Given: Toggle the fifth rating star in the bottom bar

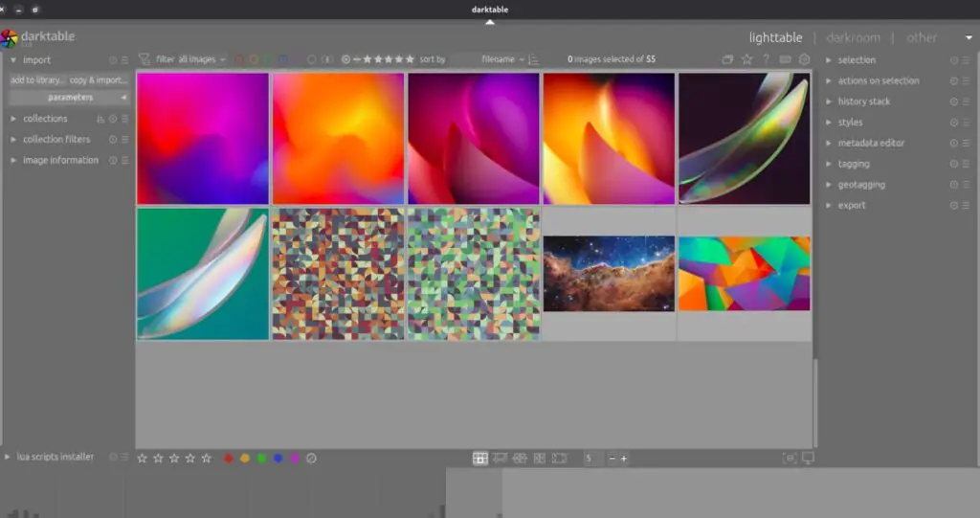Looking at the screenshot, I should pos(207,459).
